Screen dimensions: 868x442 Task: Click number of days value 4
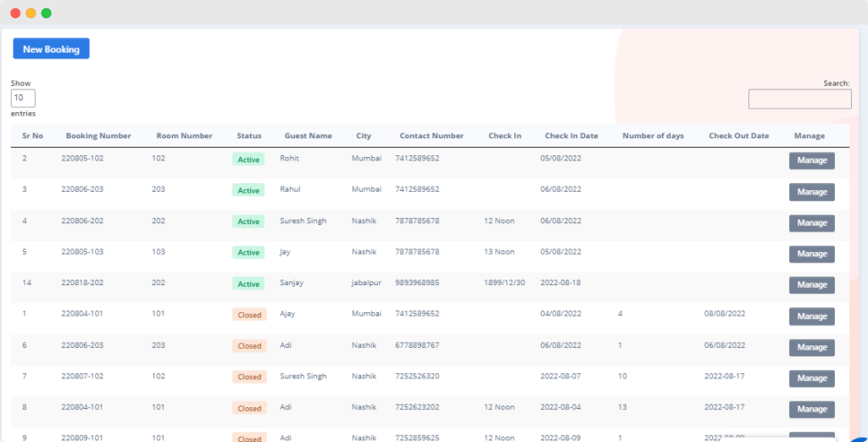pos(620,314)
